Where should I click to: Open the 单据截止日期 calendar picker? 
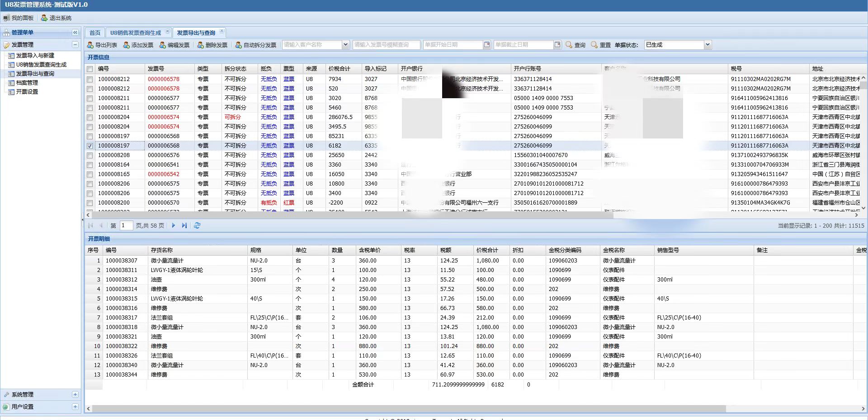point(557,45)
